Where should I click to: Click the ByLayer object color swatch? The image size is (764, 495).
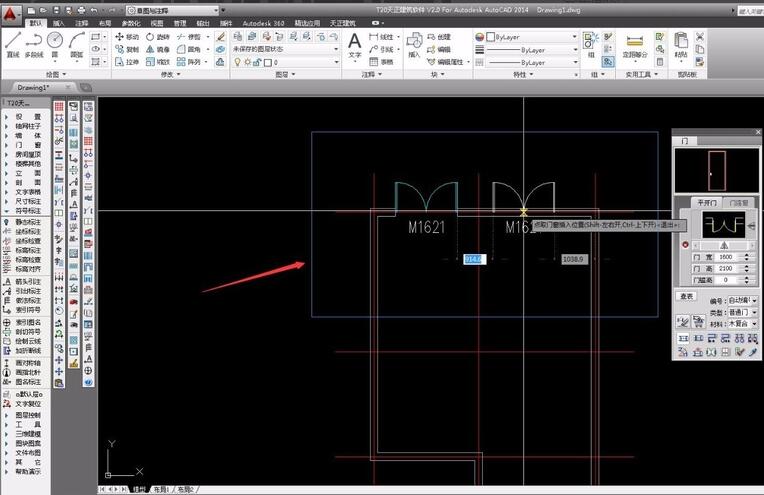tap(491, 37)
